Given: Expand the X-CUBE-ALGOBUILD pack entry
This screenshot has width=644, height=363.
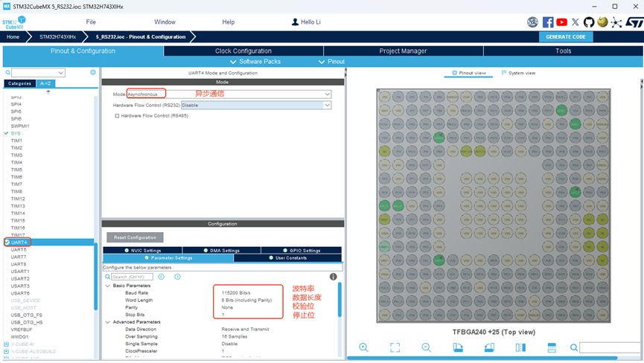Looking at the screenshot, I should pyautogui.click(x=6, y=352).
